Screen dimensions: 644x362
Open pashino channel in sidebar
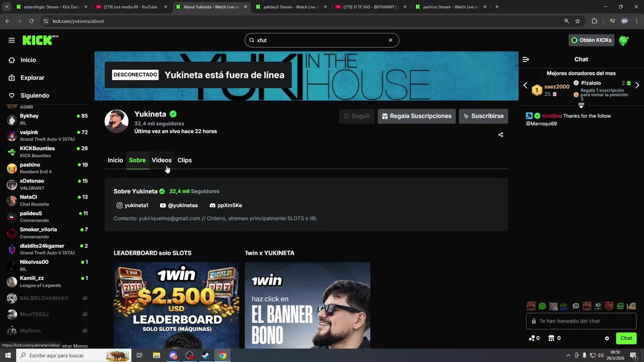[x=47, y=168]
